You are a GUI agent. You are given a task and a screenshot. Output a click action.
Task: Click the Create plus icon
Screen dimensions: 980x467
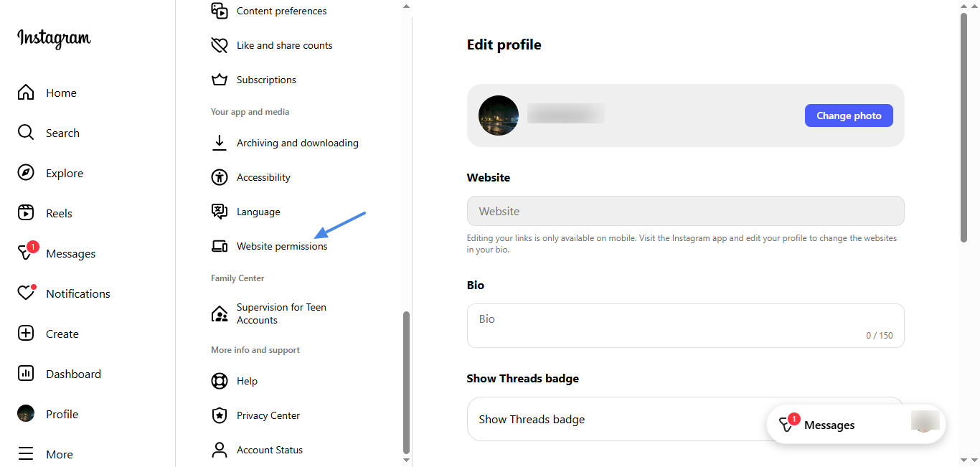click(26, 334)
